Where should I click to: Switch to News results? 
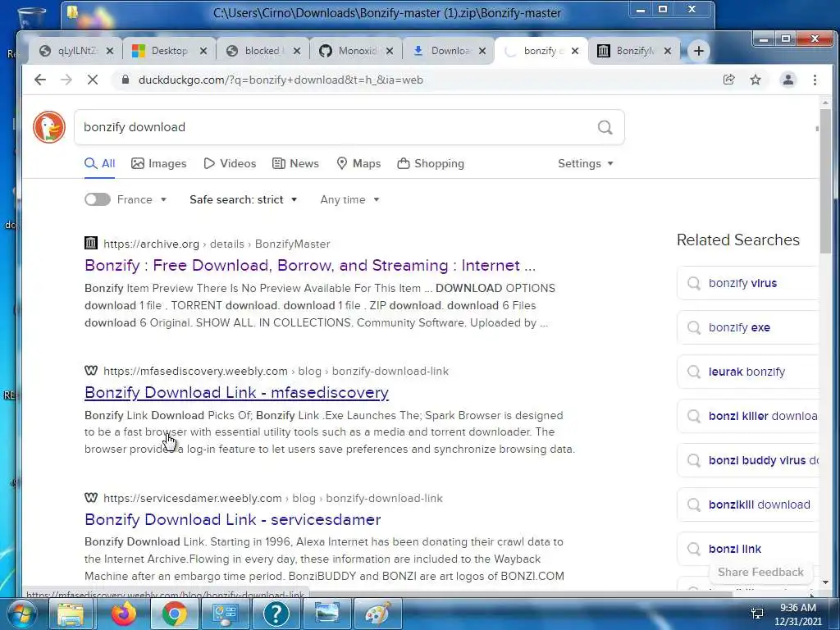coord(295,163)
